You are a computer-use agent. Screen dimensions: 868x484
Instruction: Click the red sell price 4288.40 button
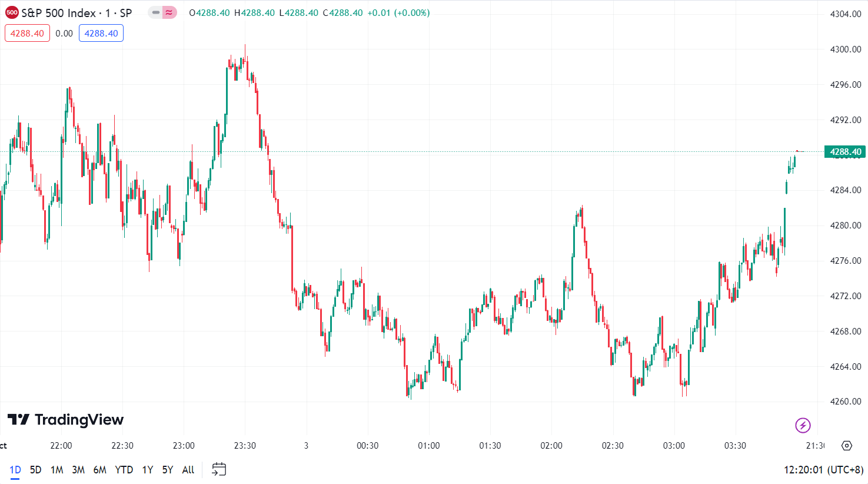27,34
